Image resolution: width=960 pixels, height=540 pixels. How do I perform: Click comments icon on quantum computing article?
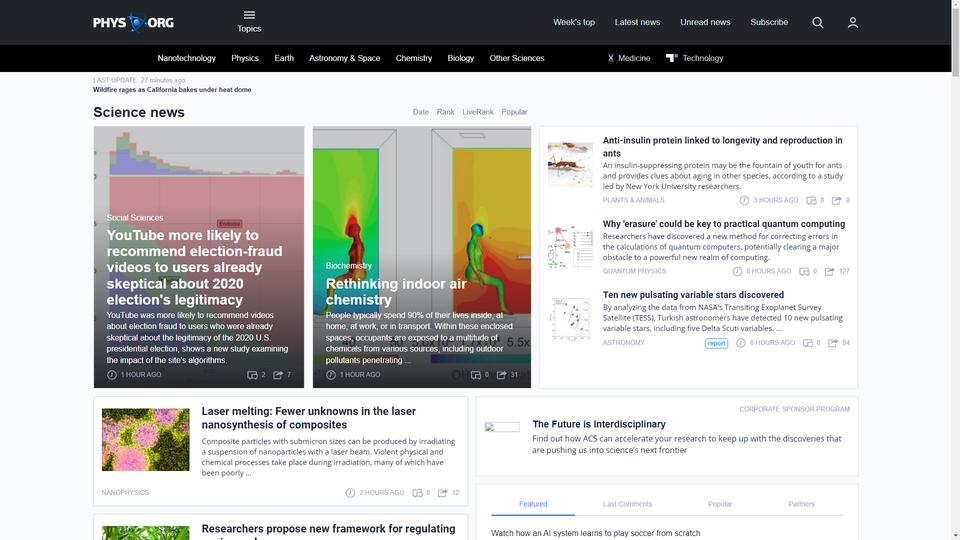click(x=804, y=271)
